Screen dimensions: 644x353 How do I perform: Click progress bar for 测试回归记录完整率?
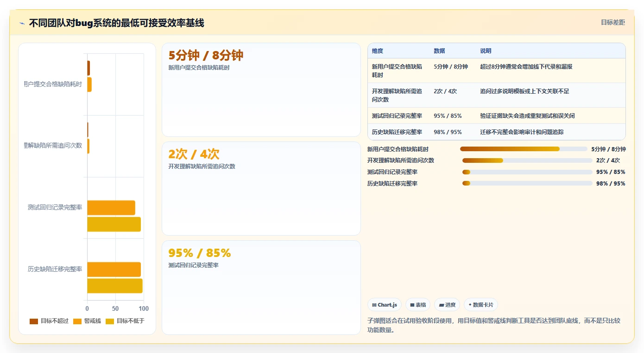pos(527,172)
